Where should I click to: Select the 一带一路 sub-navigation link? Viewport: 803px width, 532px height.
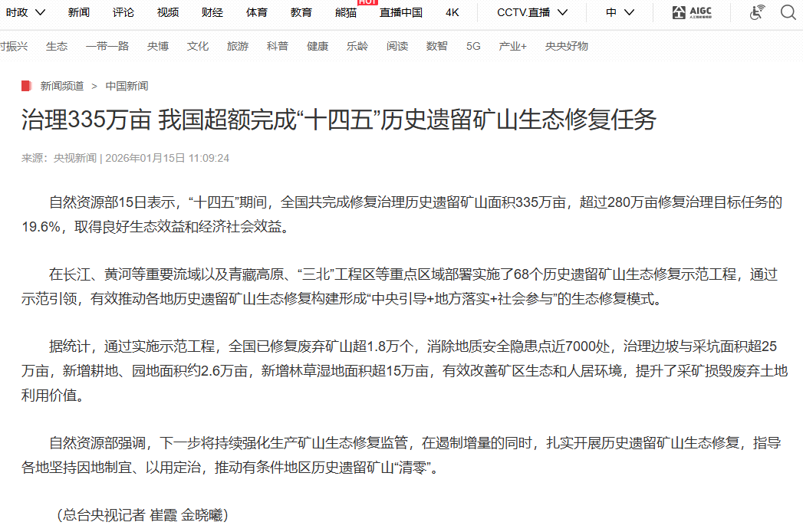[107, 46]
